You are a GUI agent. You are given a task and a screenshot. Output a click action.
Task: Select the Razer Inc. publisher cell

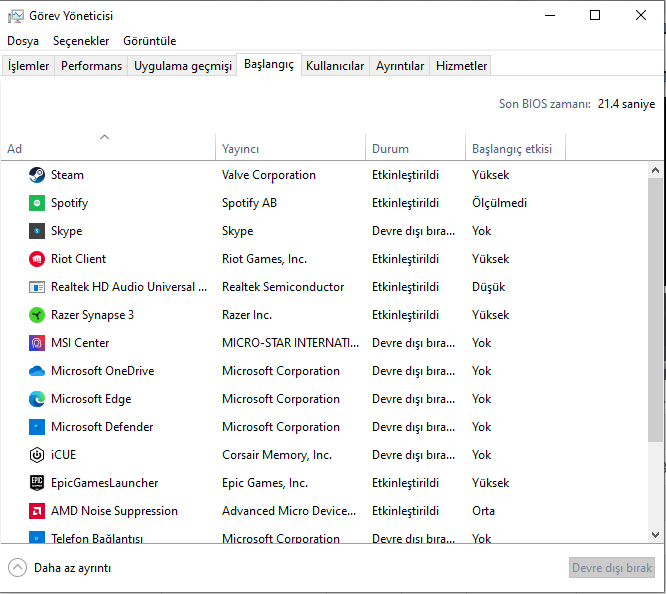(247, 315)
